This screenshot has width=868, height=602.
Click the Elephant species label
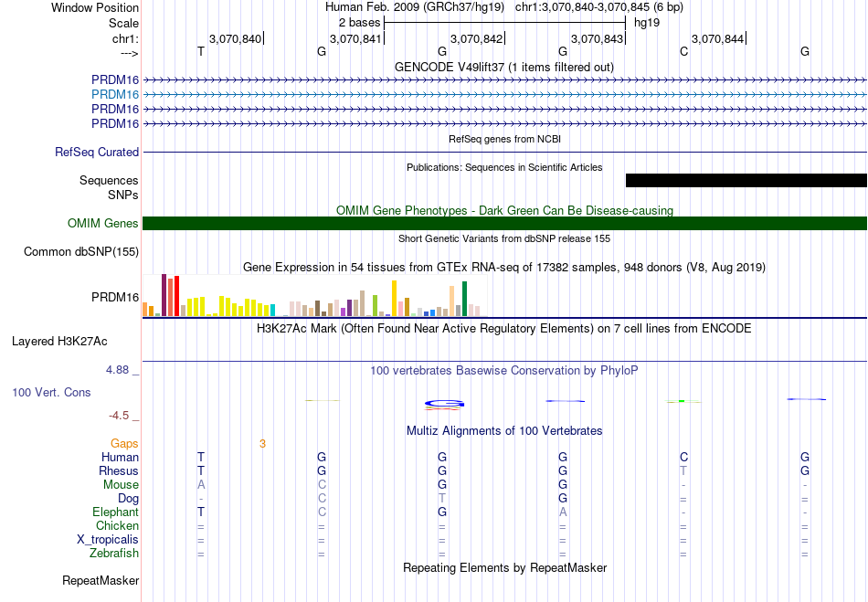pyautogui.click(x=116, y=512)
